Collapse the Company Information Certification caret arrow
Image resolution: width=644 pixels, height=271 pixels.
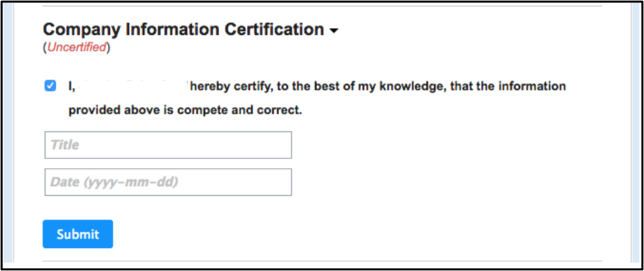click(334, 31)
